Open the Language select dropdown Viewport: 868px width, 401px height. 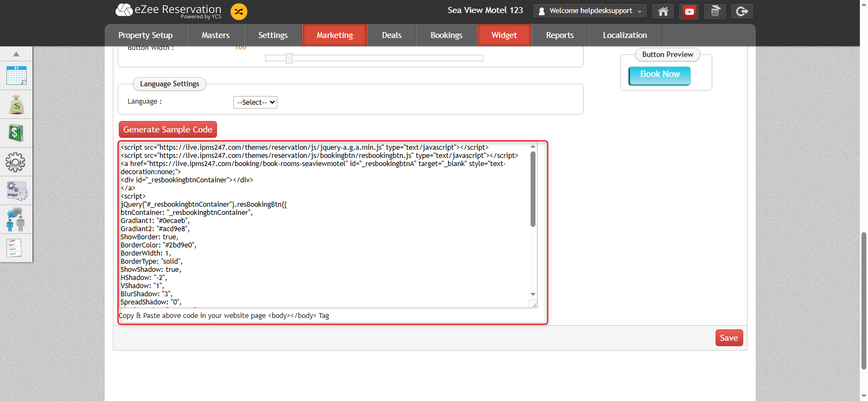pyautogui.click(x=255, y=102)
